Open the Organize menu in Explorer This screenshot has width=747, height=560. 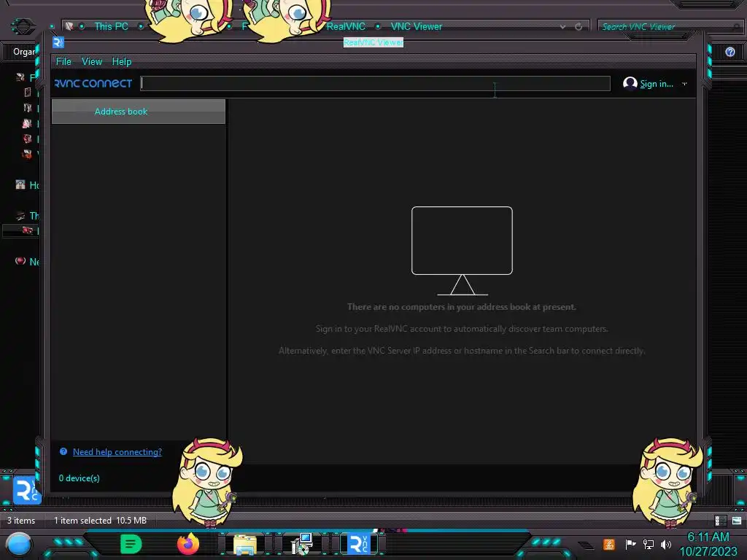[x=24, y=52]
